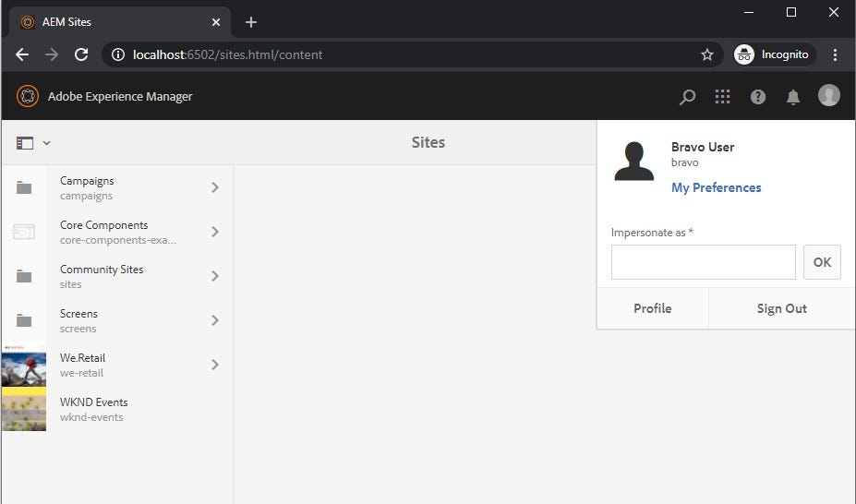
Task: Click the Community Sites folder icon
Action: [x=24, y=276]
